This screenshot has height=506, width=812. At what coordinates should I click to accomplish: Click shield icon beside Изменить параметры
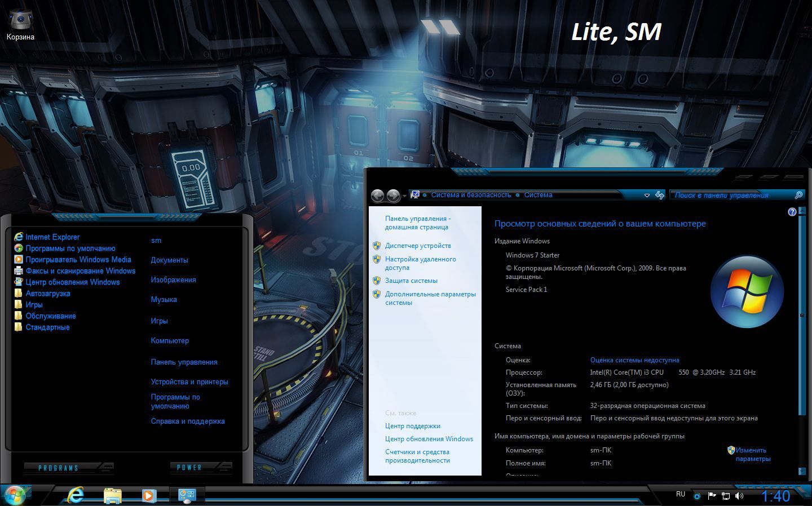click(731, 450)
